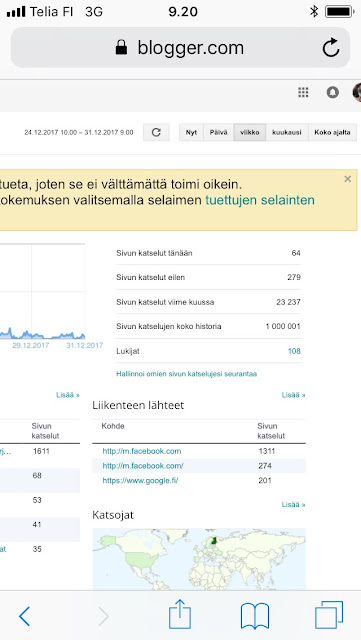Tap Safari's forward arrow
Image resolution: width=361 pixels, height=640 pixels.
(104, 616)
